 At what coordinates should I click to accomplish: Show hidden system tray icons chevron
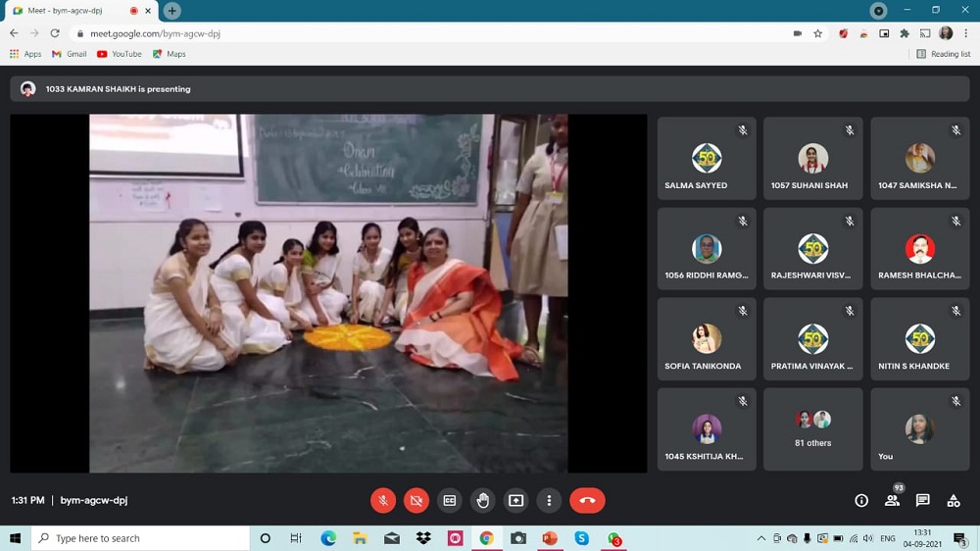tap(760, 538)
